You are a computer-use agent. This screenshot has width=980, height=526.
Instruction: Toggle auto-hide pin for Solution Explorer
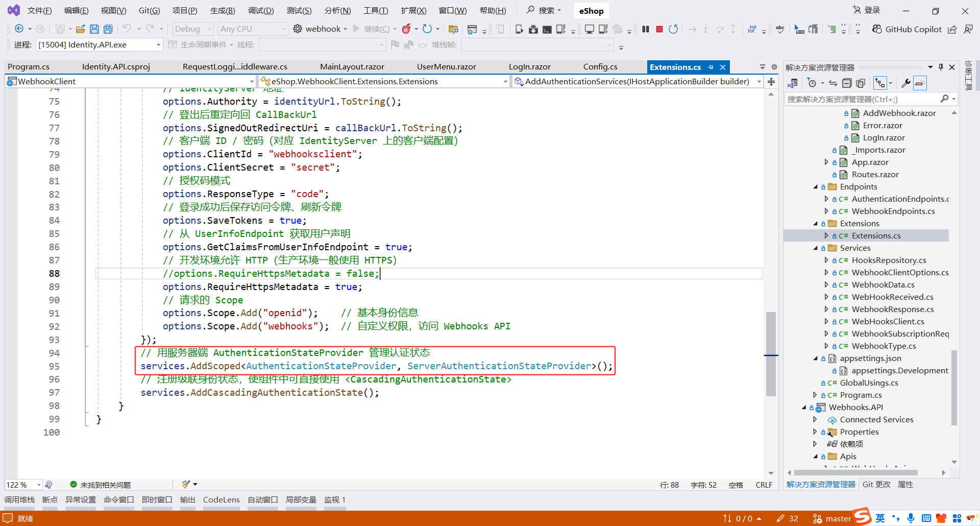(x=941, y=67)
